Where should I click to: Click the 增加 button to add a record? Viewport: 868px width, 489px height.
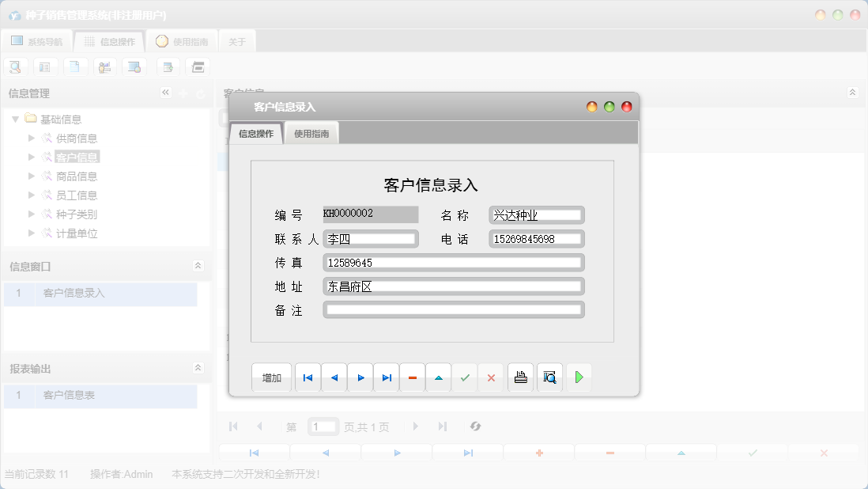pos(271,377)
